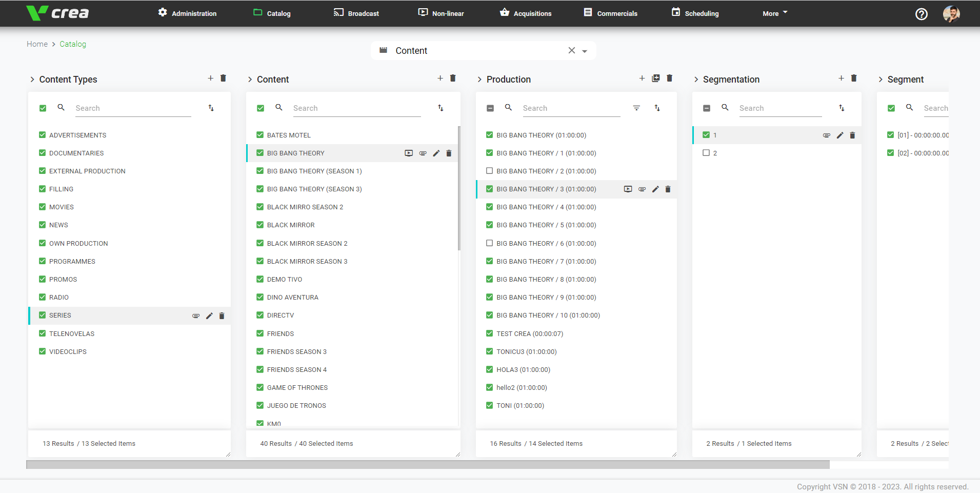
Task: Sort the Content Types list
Action: 211,108
